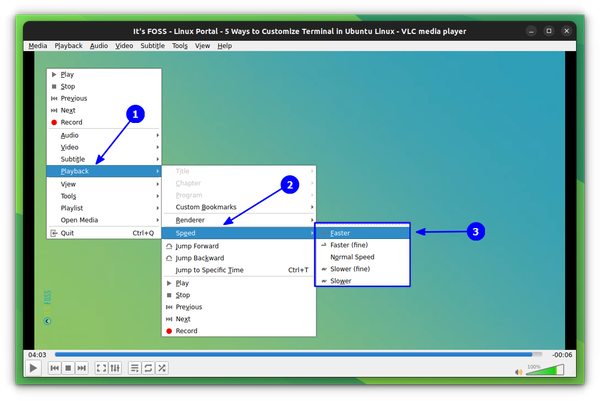Screen dimensions: 600x401
Task: Toggle the playlist view icon
Action: pos(135,369)
